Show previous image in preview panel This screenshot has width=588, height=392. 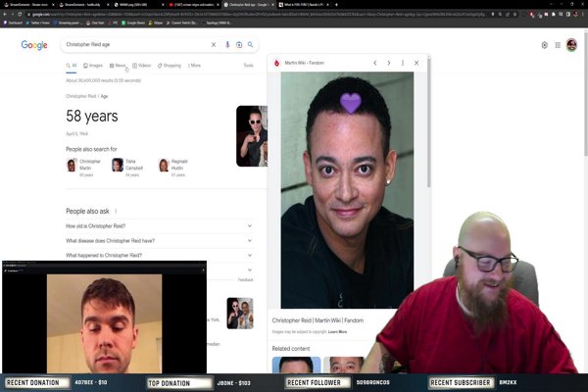[x=375, y=63]
